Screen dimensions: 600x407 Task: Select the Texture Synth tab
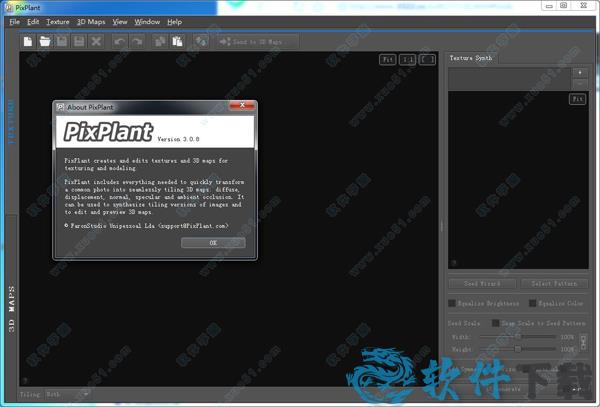point(471,58)
